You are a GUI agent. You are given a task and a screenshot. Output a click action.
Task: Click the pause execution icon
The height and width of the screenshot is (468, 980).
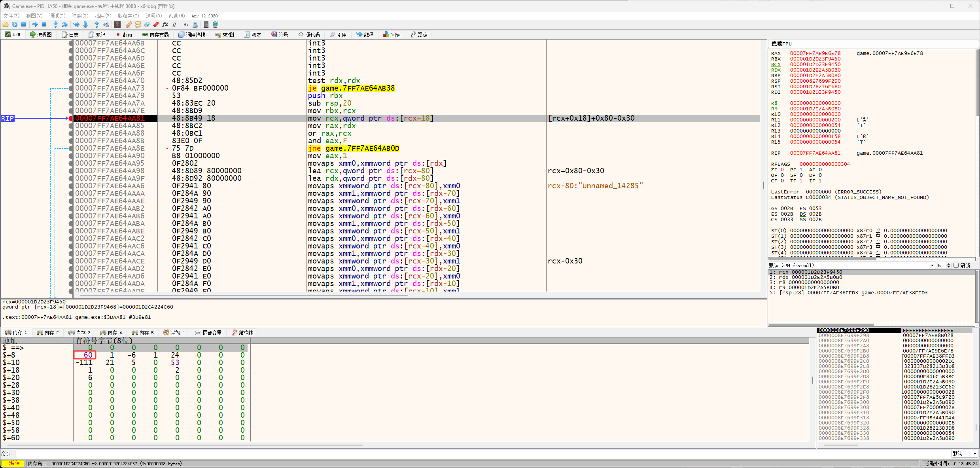click(44, 25)
